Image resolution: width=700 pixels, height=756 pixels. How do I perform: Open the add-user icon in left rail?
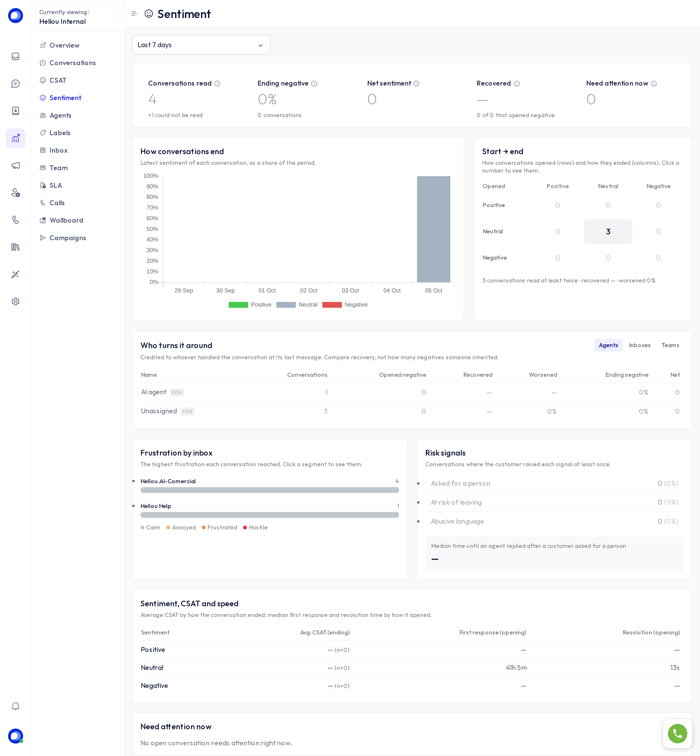click(16, 193)
